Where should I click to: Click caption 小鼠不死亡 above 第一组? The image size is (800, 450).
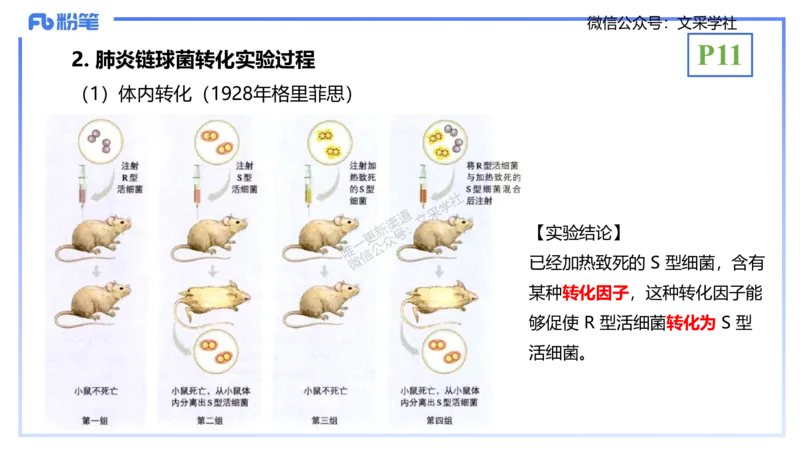tap(96, 391)
